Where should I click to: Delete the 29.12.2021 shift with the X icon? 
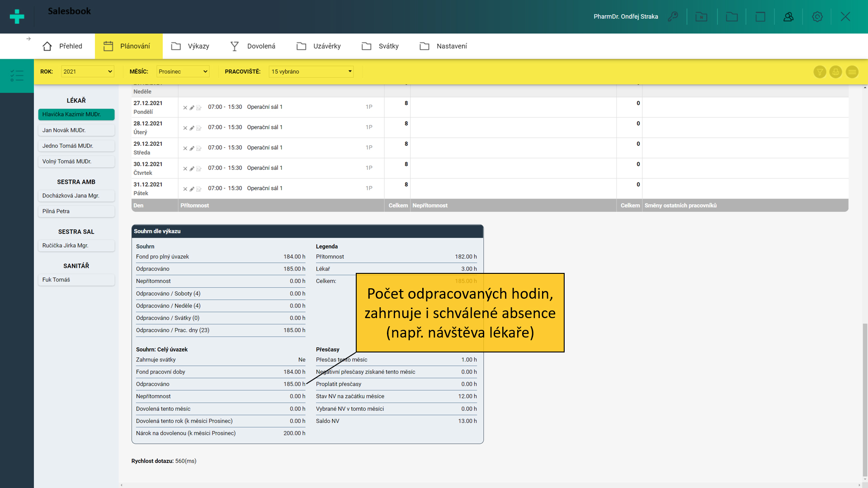(185, 148)
